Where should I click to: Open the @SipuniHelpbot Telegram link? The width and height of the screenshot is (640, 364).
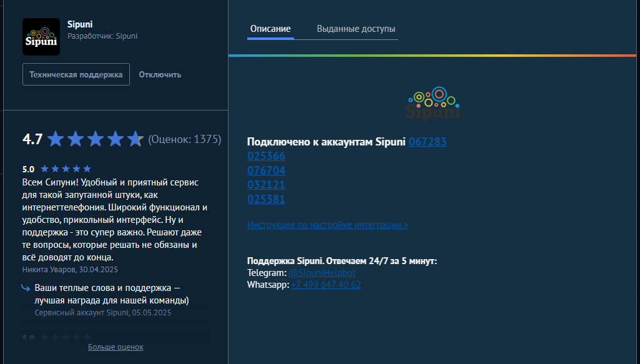pyautogui.click(x=323, y=273)
